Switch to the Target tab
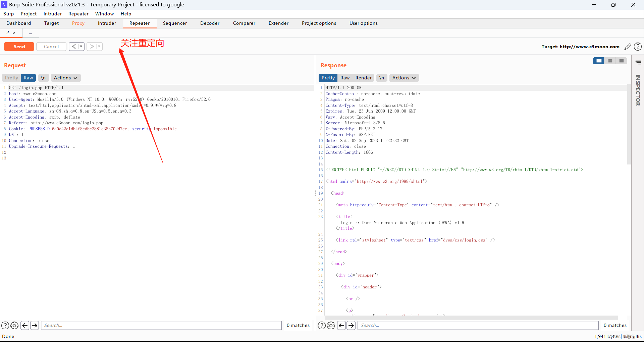This screenshot has height=342, width=644. pos(51,23)
